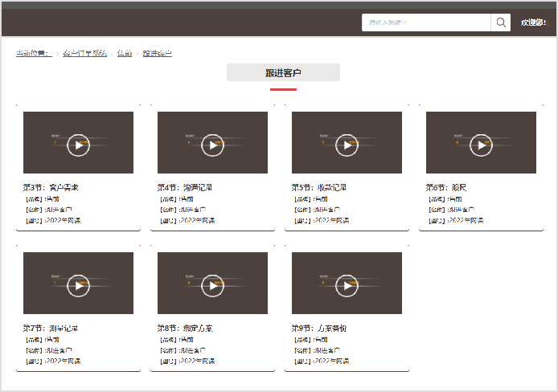Go to 售前 in the breadcrumb
This screenshot has width=558, height=392.
click(125, 54)
